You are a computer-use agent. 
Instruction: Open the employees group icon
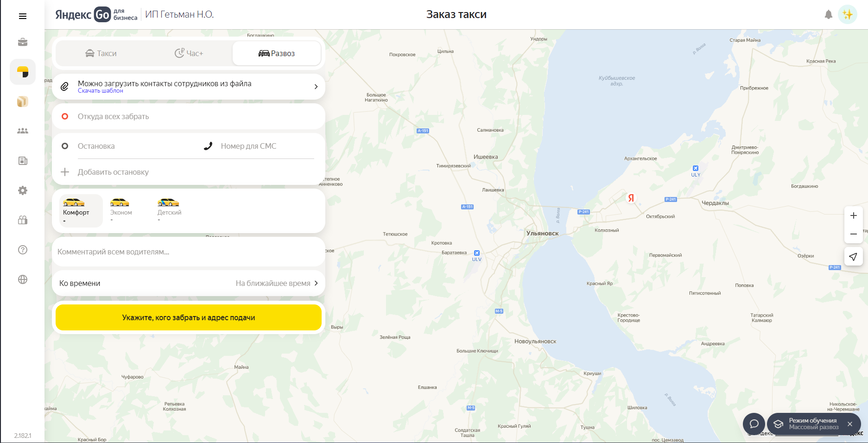pyautogui.click(x=22, y=131)
